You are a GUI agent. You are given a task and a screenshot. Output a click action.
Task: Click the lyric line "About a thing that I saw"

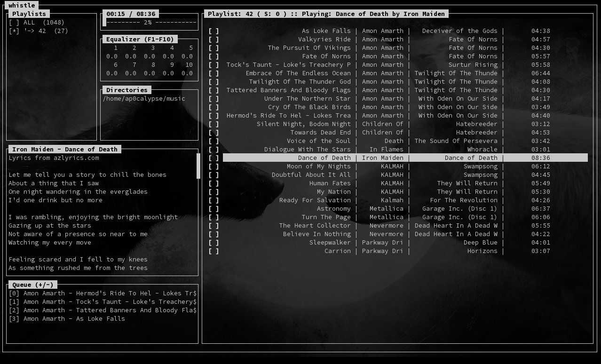(x=54, y=183)
